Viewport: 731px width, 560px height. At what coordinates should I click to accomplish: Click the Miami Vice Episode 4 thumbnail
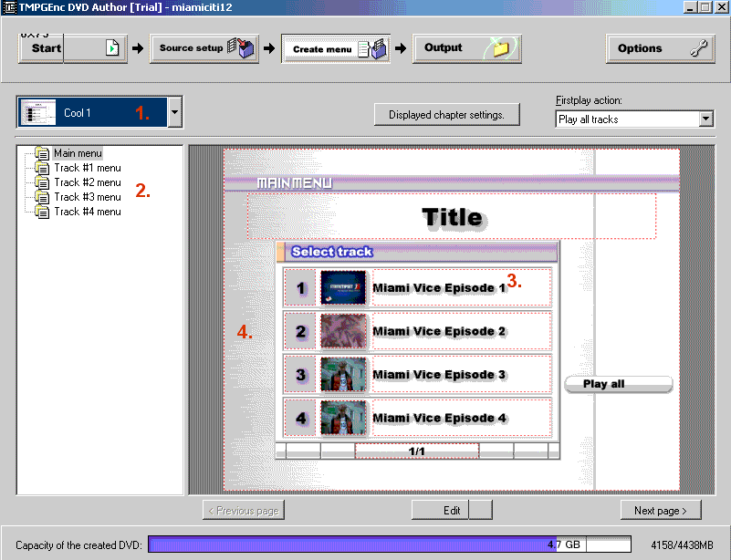[343, 418]
